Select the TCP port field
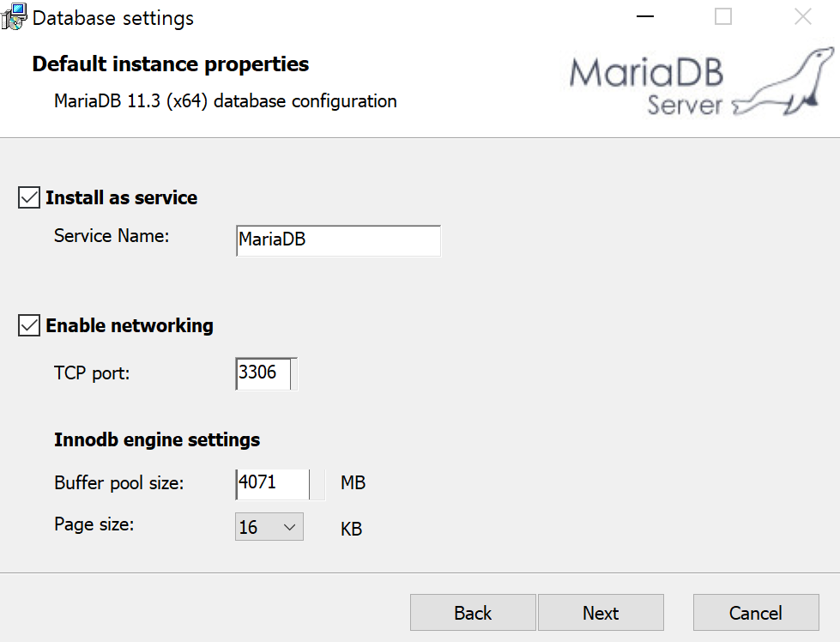This screenshot has width=840, height=642. [x=266, y=373]
